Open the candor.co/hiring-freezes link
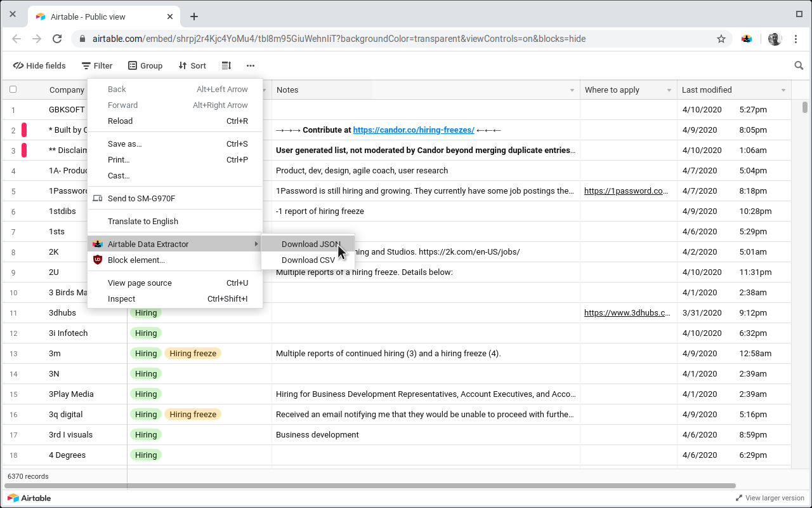This screenshot has width=812, height=508. pos(414,130)
